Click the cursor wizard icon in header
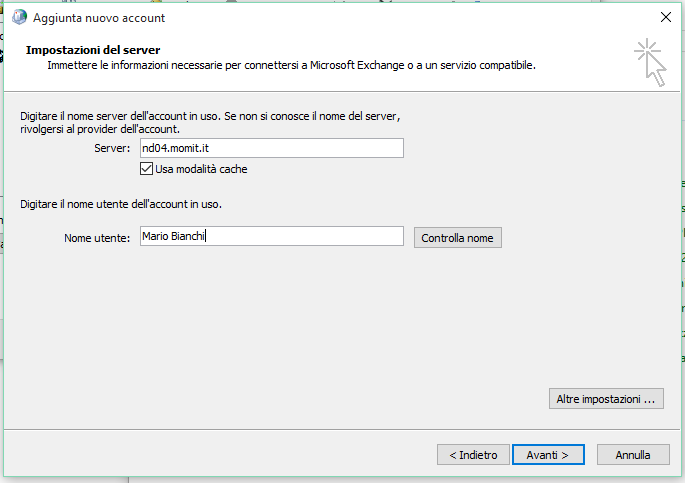This screenshot has width=685, height=483. (x=650, y=60)
